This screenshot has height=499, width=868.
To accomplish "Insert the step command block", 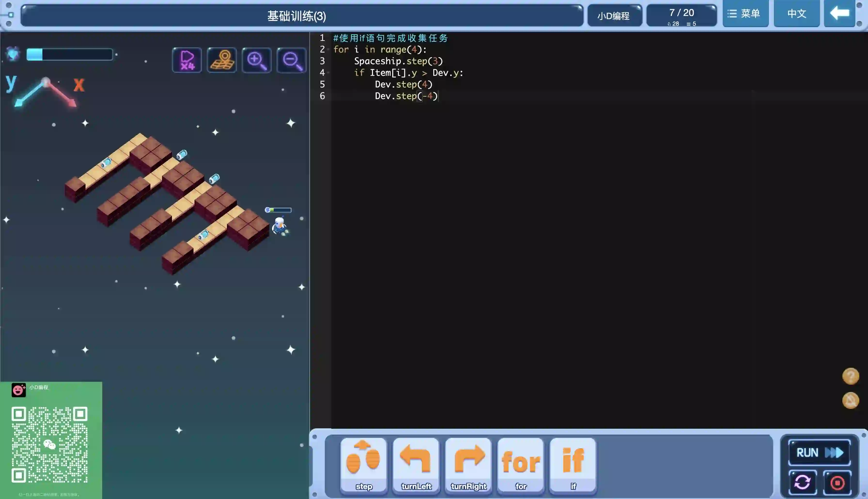I will click(x=364, y=464).
